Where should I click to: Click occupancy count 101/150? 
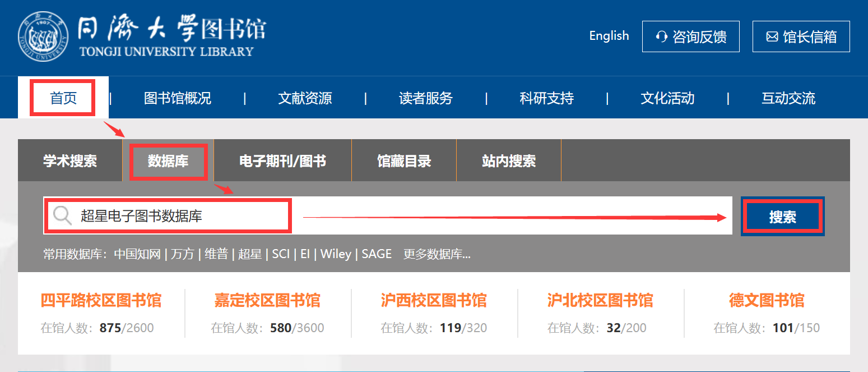(796, 328)
